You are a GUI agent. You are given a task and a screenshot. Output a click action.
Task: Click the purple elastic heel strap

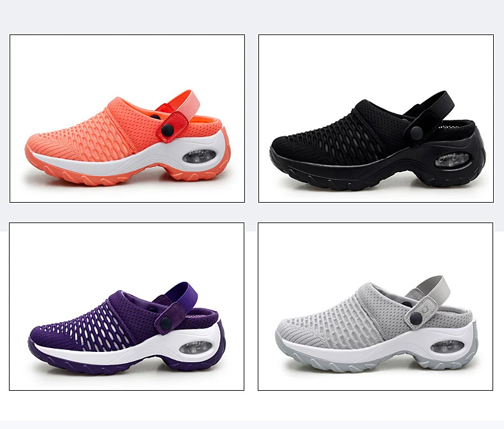(182, 293)
